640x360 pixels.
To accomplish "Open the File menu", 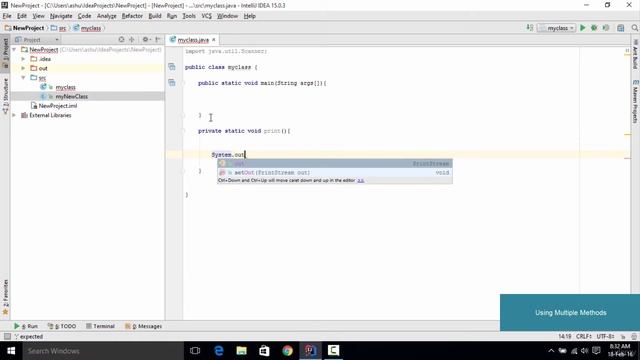I will click(7, 16).
